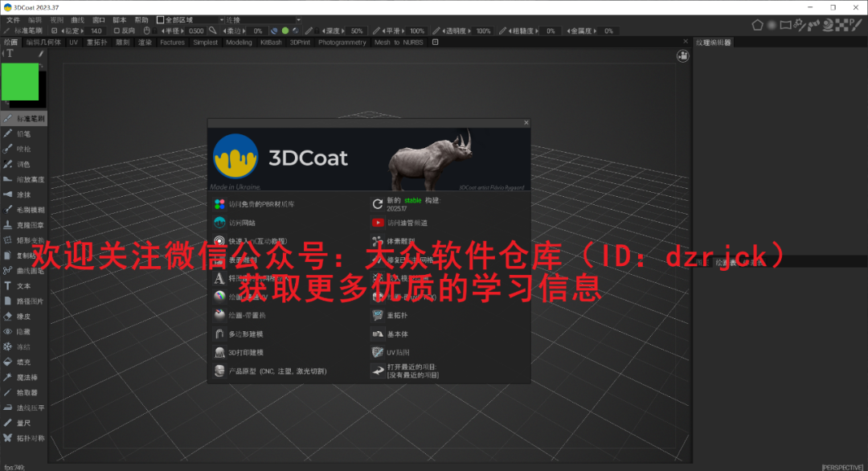The width and height of the screenshot is (868, 471).
Task: Click 重拓扑 in the welcome dialog
Action: 390,316
